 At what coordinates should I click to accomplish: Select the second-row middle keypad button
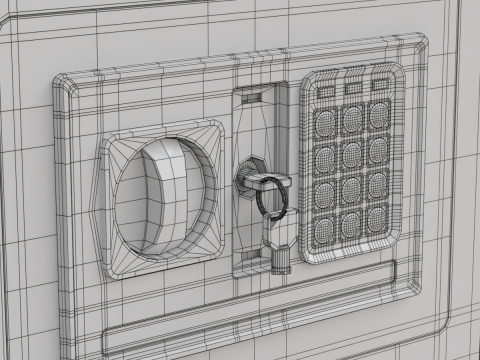point(352,155)
